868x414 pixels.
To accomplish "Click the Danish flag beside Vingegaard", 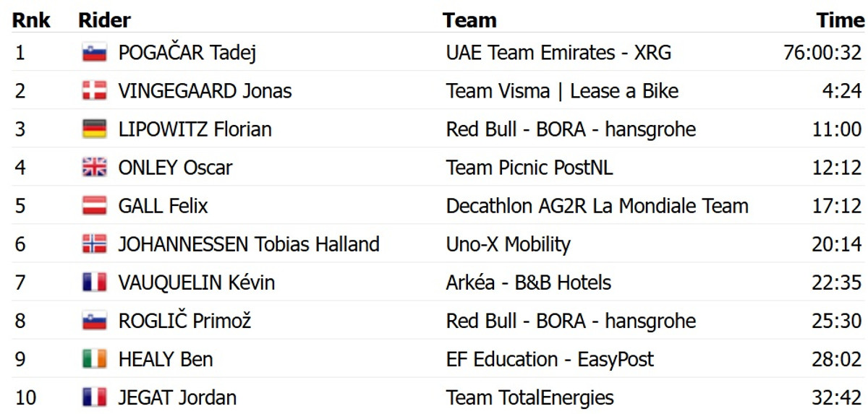I will click(x=95, y=91).
